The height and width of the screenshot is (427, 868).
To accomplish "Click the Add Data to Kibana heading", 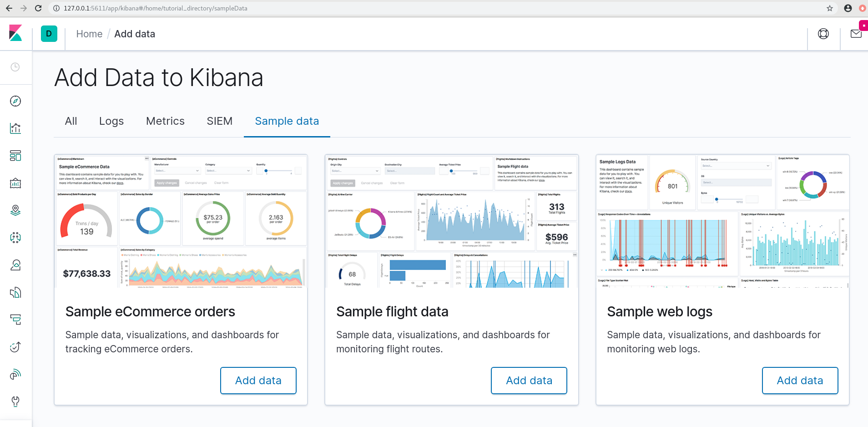I will 159,77.
